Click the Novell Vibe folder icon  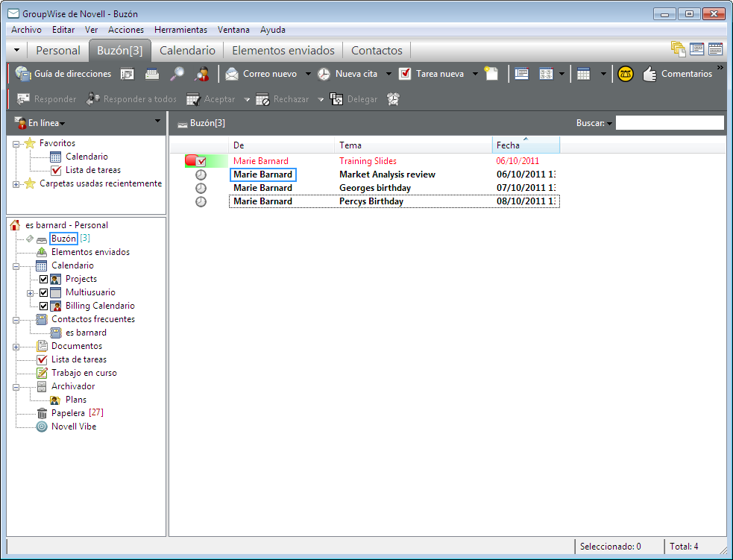(x=43, y=427)
